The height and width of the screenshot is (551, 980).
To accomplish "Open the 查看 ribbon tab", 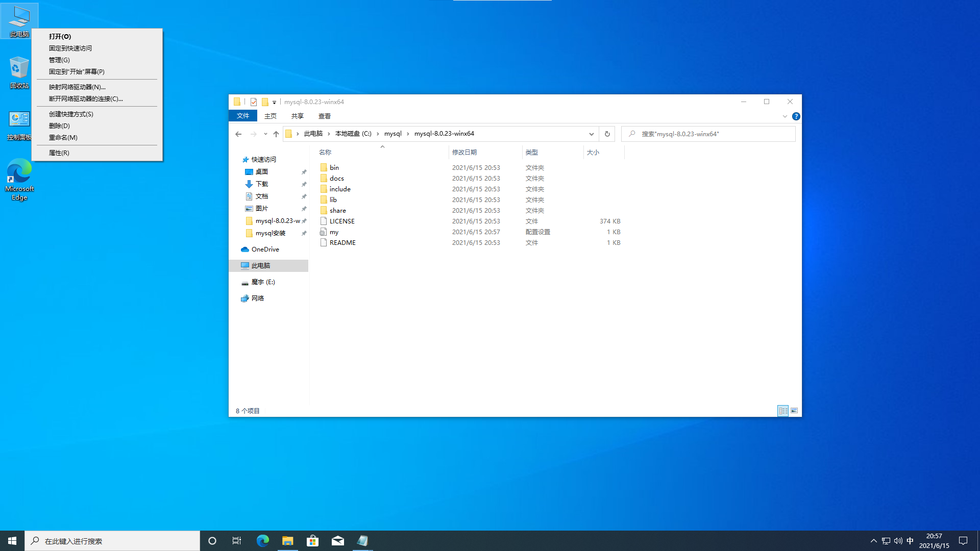I will pos(324,116).
